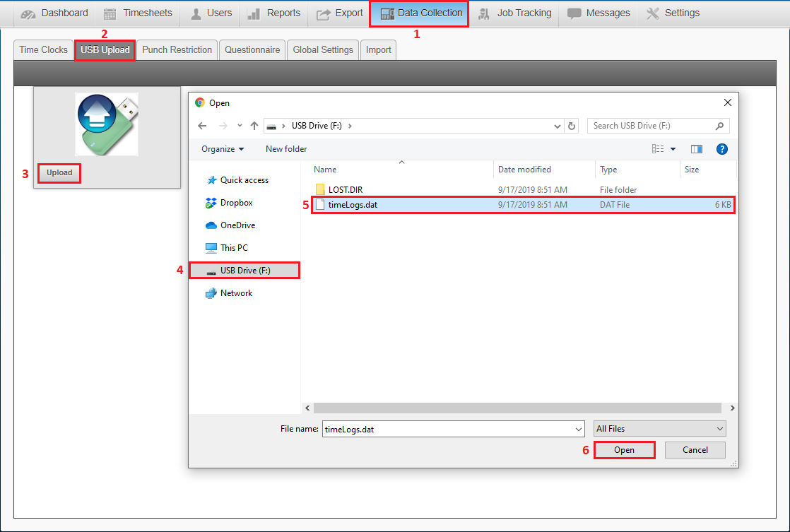Switch to the Punch Restriction tab
Viewport: 790px width, 532px height.
(x=177, y=50)
